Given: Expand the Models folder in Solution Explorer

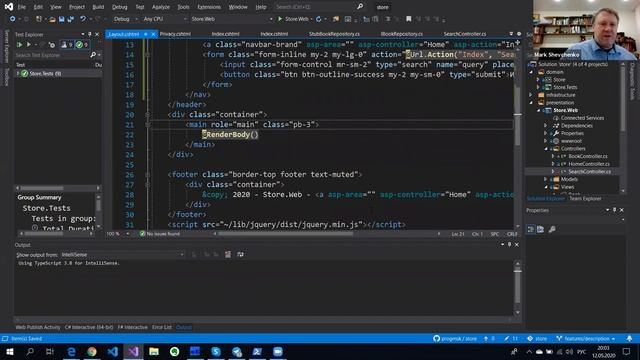Looking at the screenshot, I should point(546,179).
